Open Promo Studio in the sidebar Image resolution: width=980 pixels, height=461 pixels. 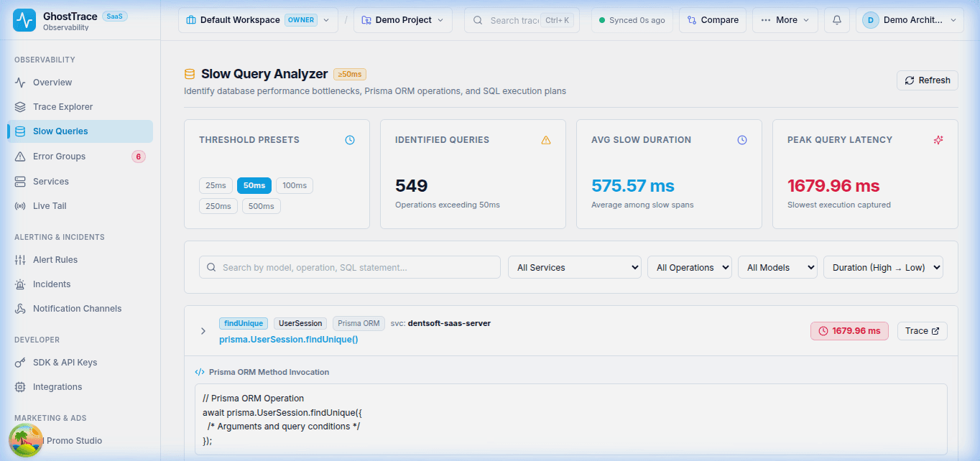point(80,441)
